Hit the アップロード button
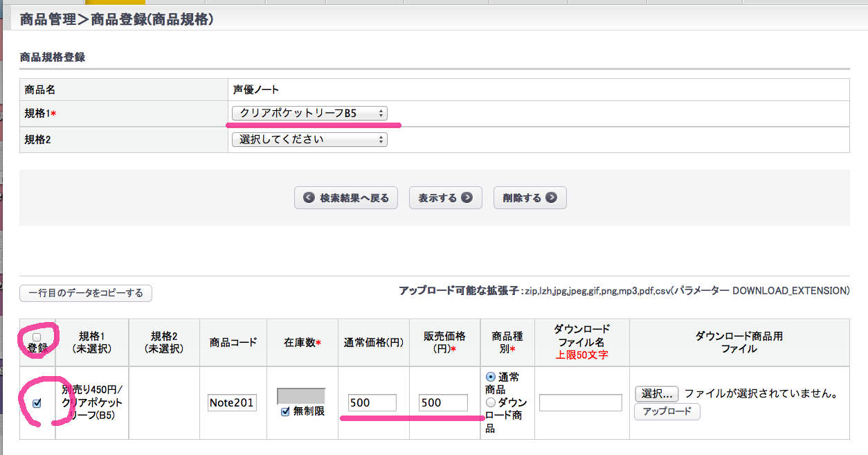868x455 pixels. coord(667,411)
